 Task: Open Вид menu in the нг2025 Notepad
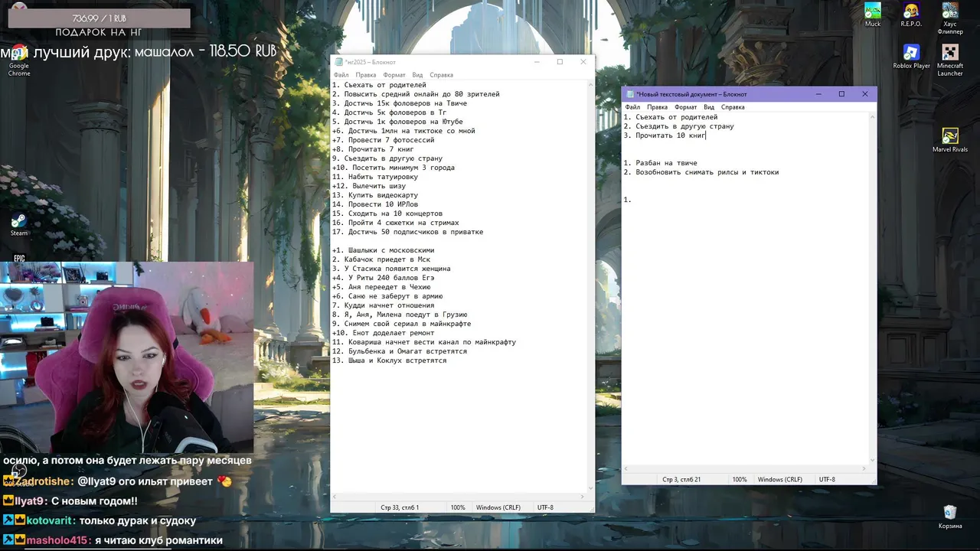click(x=417, y=75)
